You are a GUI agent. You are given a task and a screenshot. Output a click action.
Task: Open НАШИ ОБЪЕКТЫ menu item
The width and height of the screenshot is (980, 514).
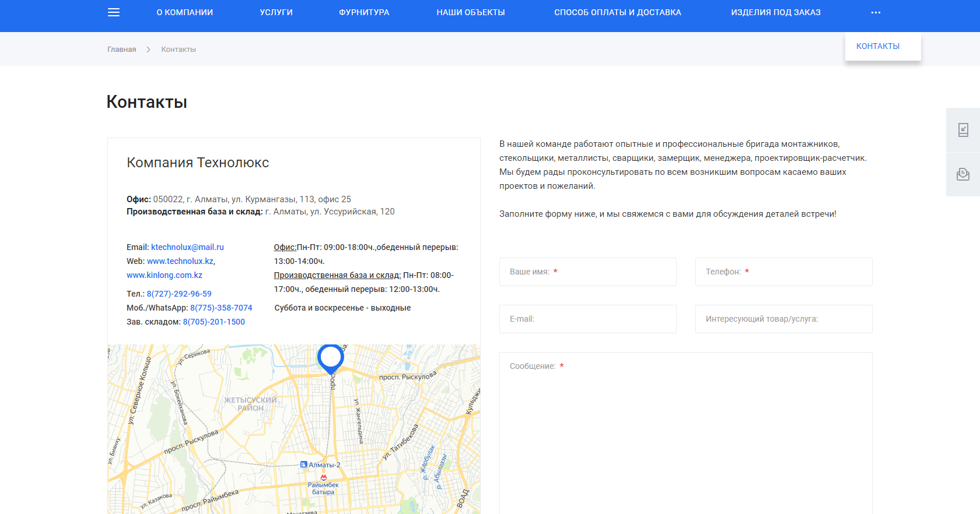[x=471, y=12]
